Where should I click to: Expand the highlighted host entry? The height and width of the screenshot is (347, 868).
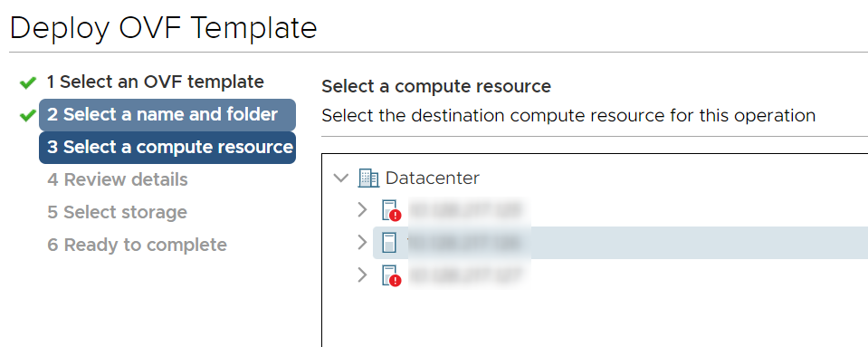tap(362, 242)
